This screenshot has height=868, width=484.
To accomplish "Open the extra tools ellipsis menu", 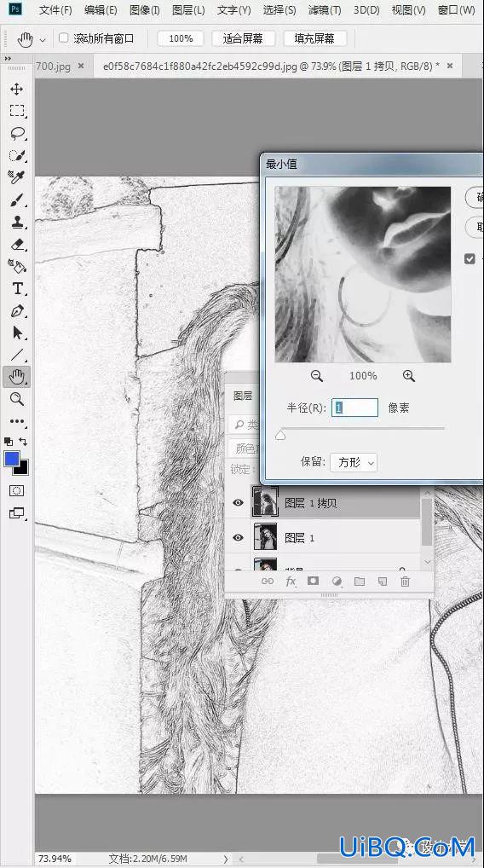I will pyautogui.click(x=17, y=421).
